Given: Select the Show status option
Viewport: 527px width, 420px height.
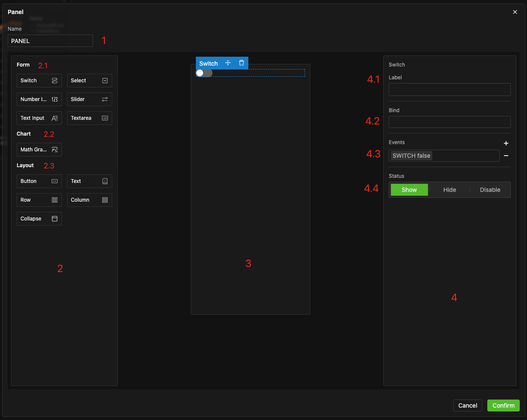Looking at the screenshot, I should click(x=409, y=190).
